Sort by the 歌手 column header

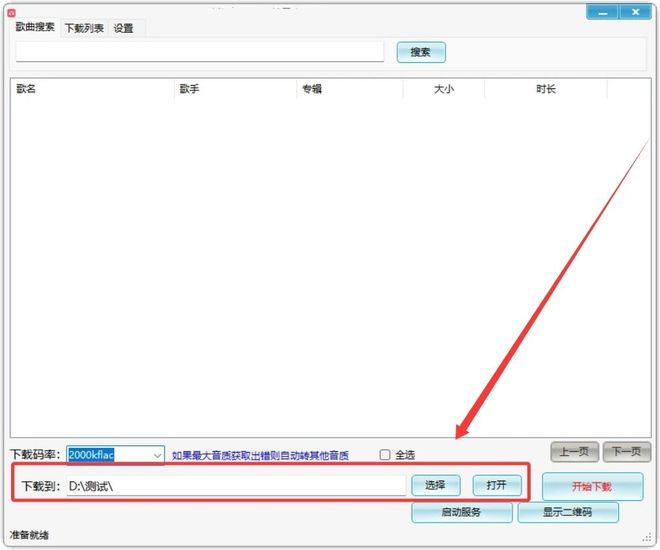[235, 89]
